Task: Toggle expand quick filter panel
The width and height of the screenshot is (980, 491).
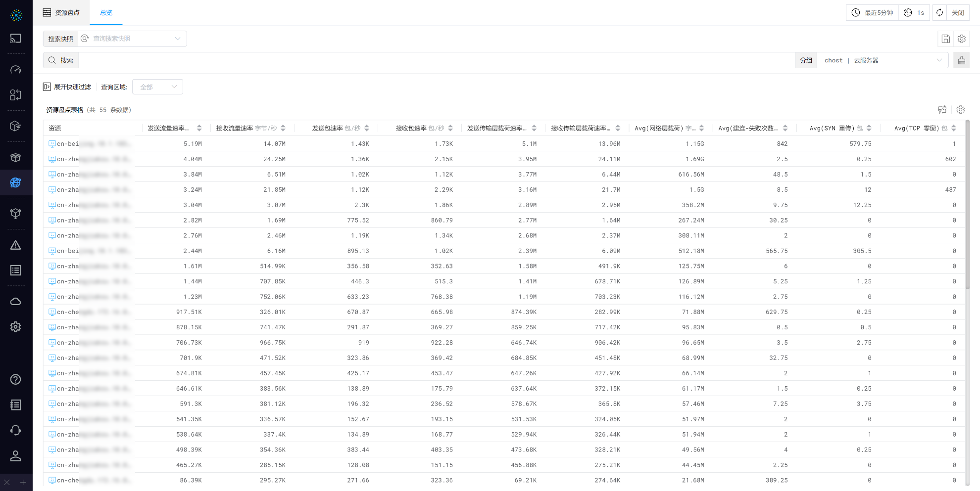Action: (67, 87)
